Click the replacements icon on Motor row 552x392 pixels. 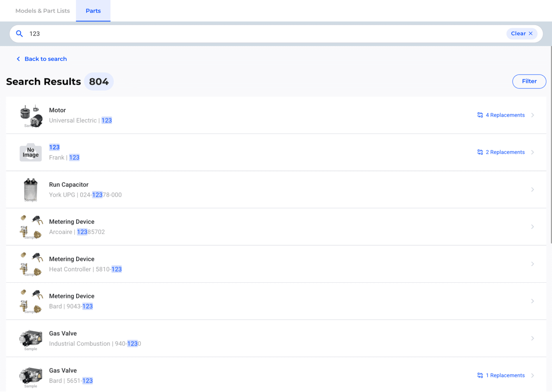click(x=480, y=115)
